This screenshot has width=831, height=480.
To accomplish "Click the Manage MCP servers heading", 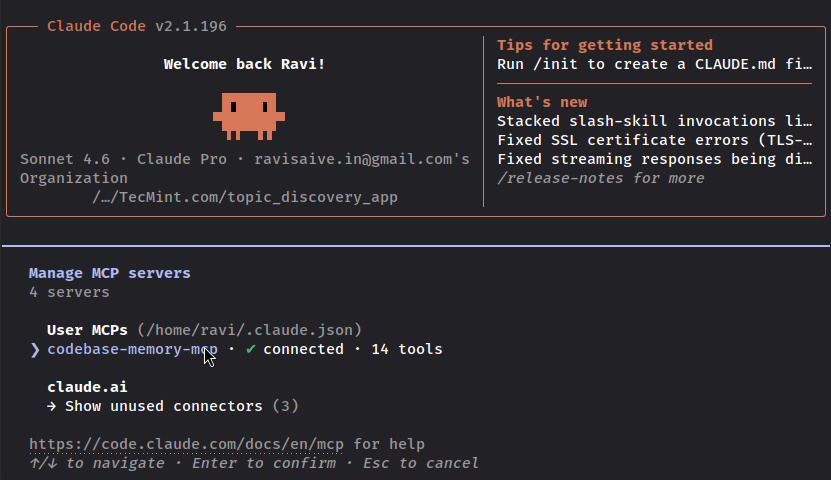I will pos(110,273).
